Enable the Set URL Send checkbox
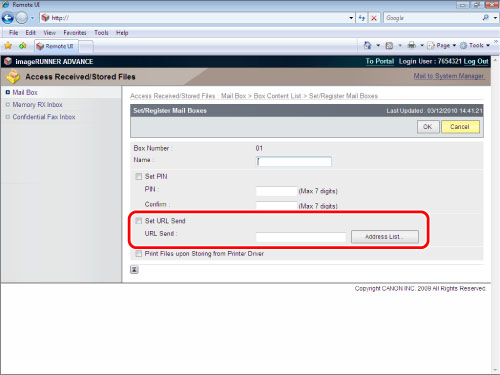The height and width of the screenshot is (375, 500). click(138, 221)
